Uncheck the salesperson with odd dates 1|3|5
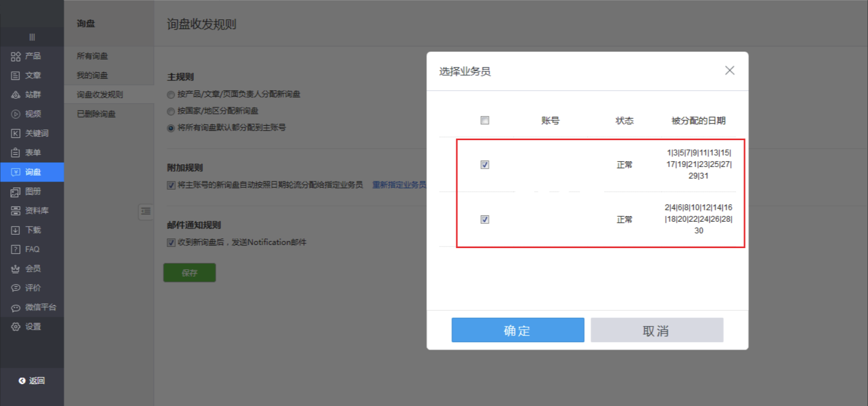Viewport: 868px width, 406px height. 485,165
